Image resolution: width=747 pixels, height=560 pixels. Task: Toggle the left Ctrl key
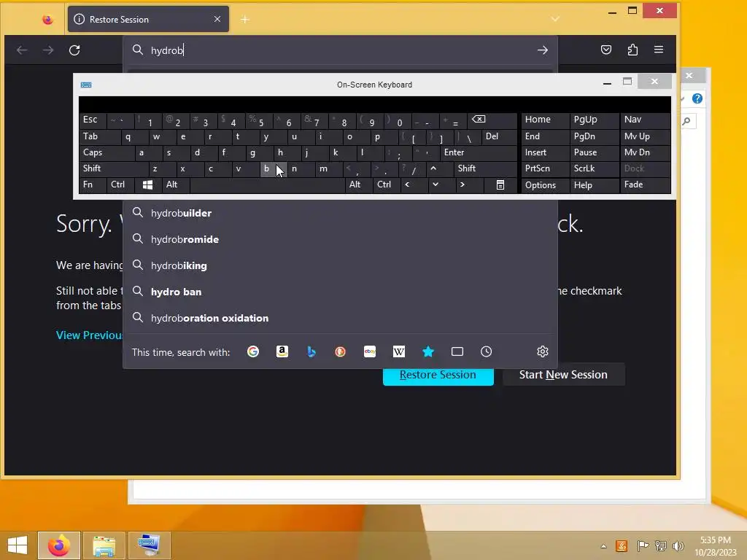(120, 184)
